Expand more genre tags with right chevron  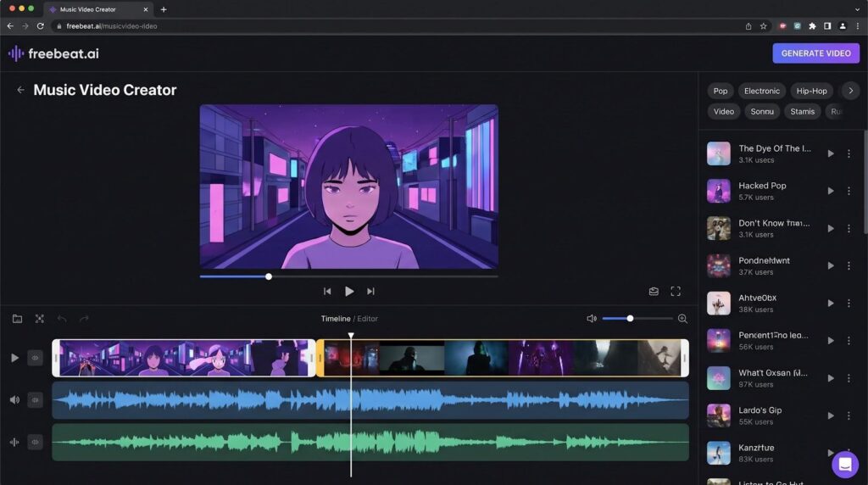(x=851, y=91)
